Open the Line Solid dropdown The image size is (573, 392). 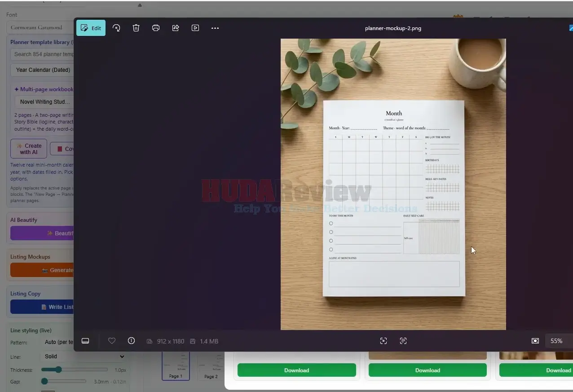(x=84, y=357)
